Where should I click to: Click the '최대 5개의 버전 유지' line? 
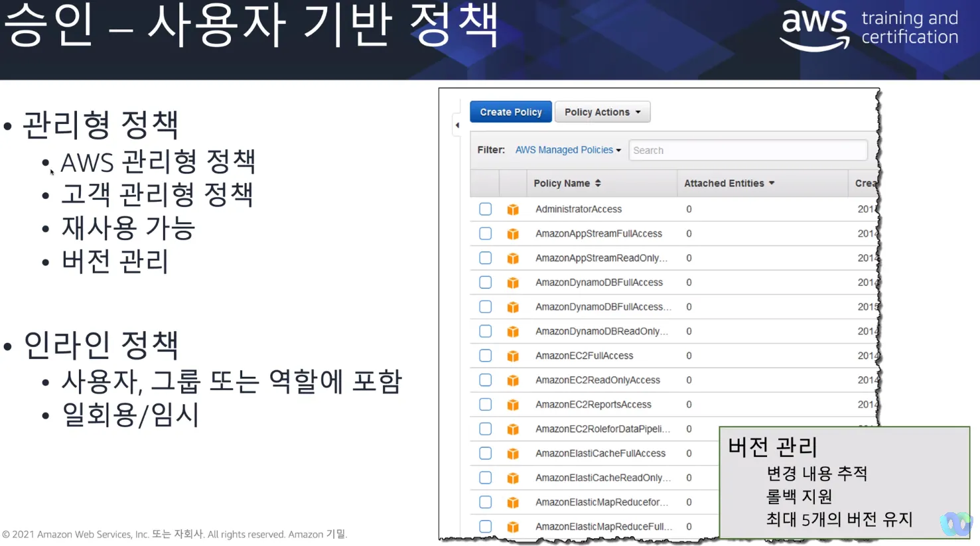coord(840,519)
